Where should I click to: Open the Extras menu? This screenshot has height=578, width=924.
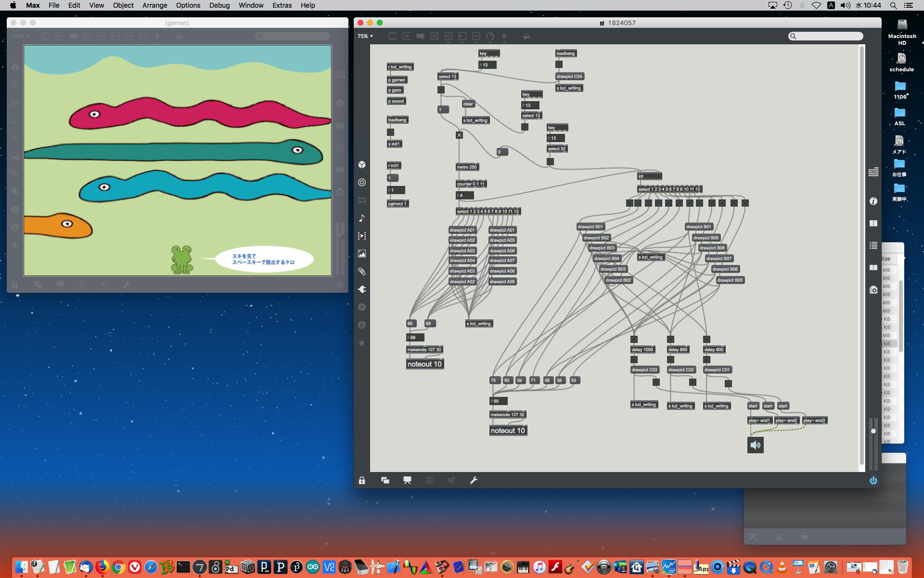[282, 5]
